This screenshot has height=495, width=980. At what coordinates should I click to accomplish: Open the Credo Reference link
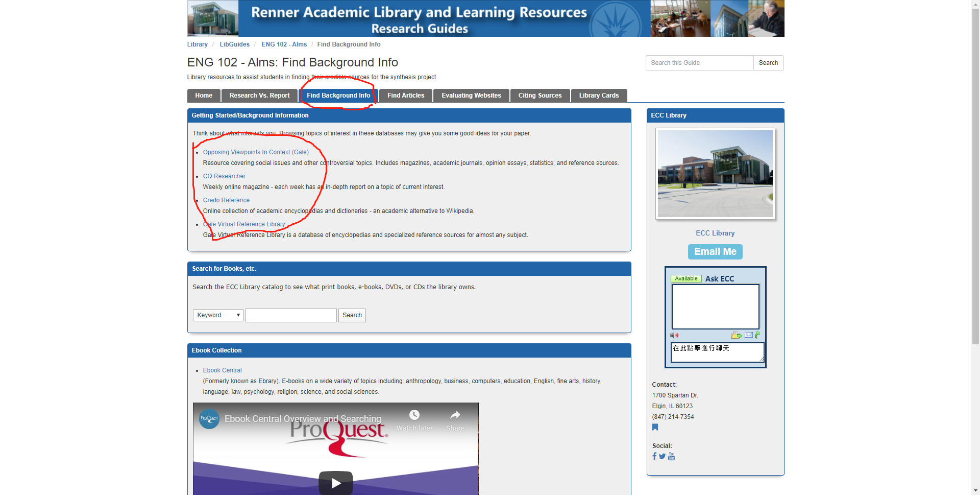[x=226, y=200]
